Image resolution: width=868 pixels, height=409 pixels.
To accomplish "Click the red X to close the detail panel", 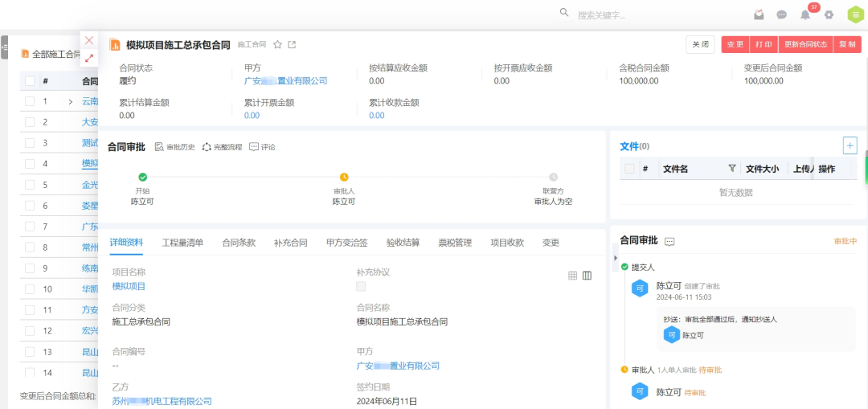I will 89,40.
